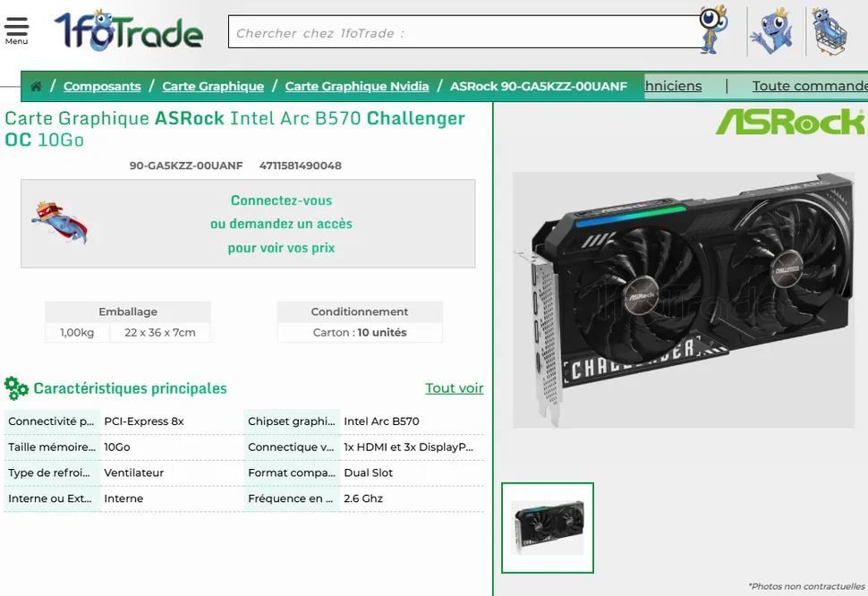Click the 'Connectique v...' specification row value
This screenshot has width=868, height=596.
(x=409, y=447)
